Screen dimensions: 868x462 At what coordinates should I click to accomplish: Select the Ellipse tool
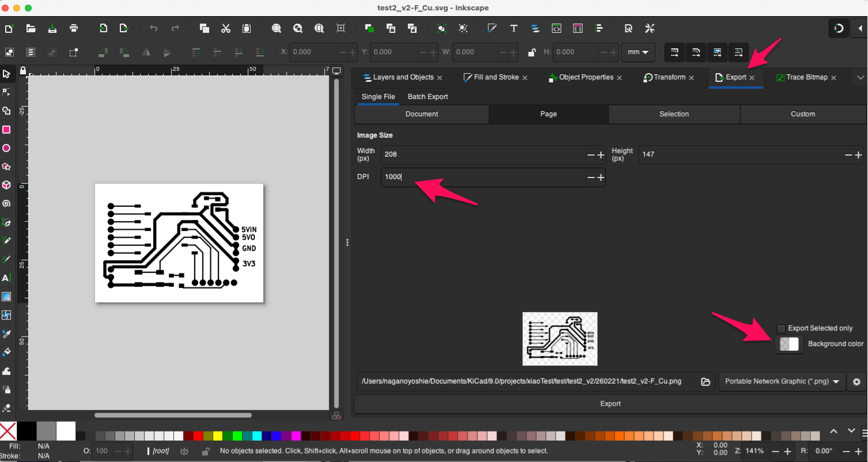6,148
